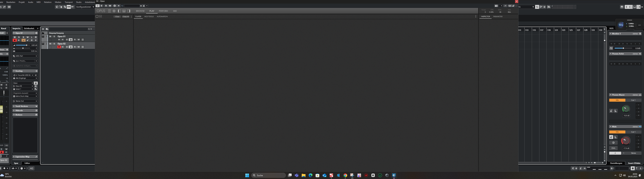Open AUTOMATION subtab
Viewport: 644px width, 179px height.
click(x=162, y=17)
